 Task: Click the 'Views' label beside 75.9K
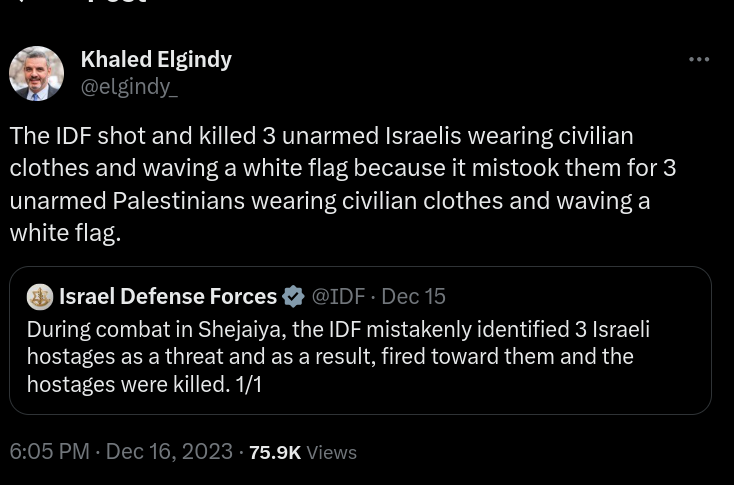tap(331, 453)
